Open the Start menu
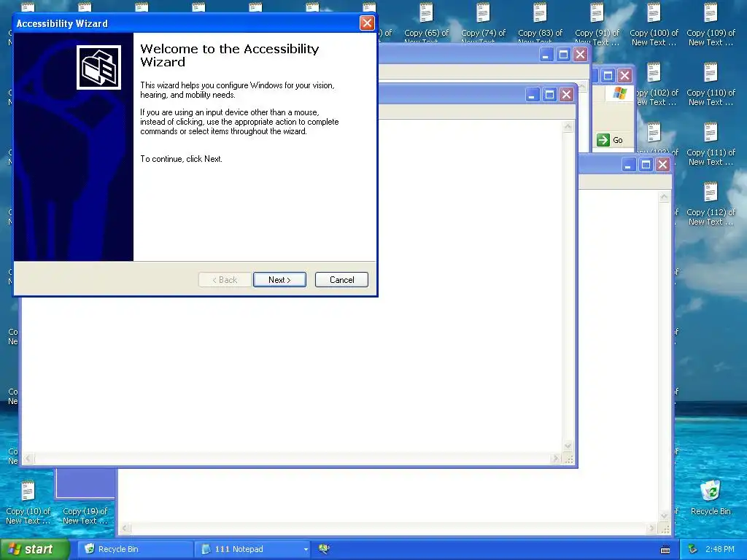Image resolution: width=747 pixels, height=560 pixels. 34,549
